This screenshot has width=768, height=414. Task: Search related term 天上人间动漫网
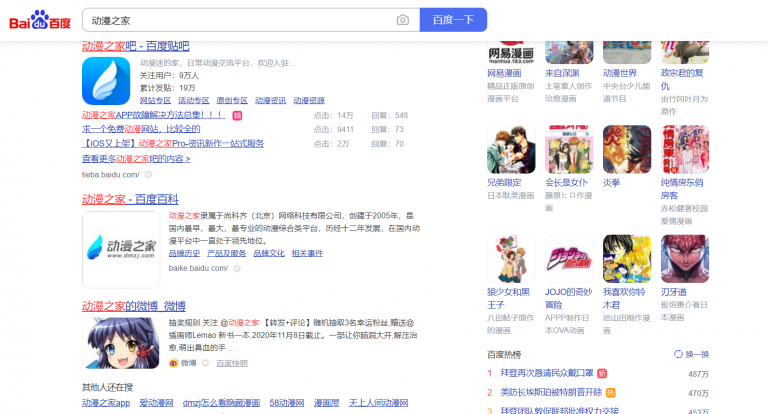click(x=378, y=403)
